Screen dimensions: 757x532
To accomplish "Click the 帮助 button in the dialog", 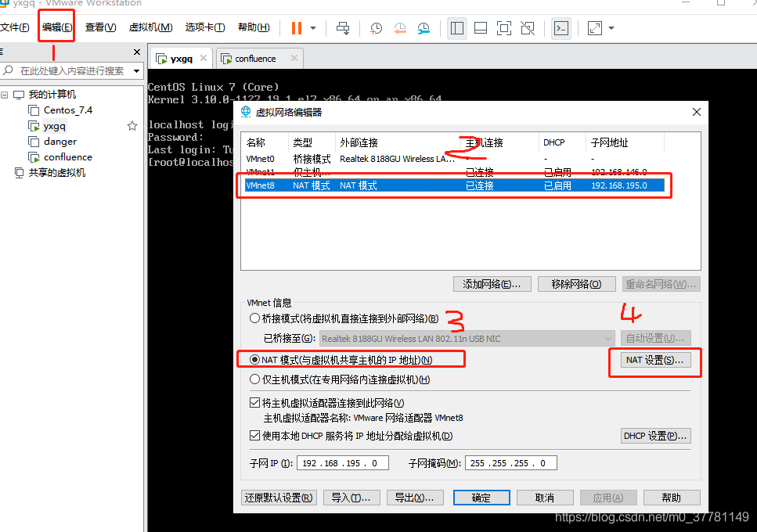I will click(x=672, y=498).
